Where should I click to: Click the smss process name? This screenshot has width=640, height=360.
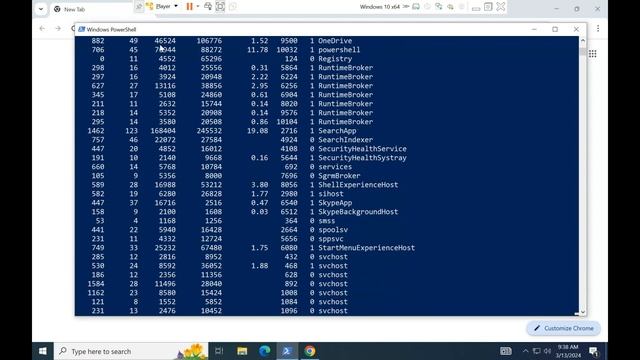[x=327, y=220]
